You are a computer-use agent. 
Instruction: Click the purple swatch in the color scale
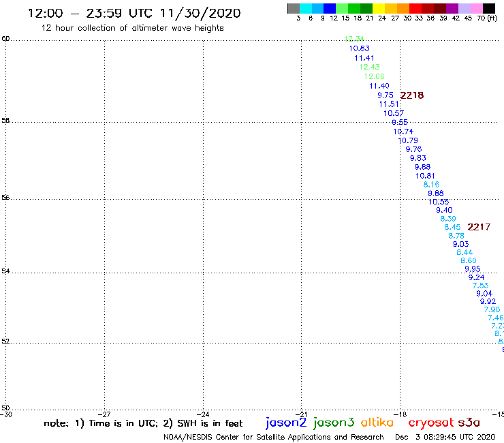pos(452,8)
